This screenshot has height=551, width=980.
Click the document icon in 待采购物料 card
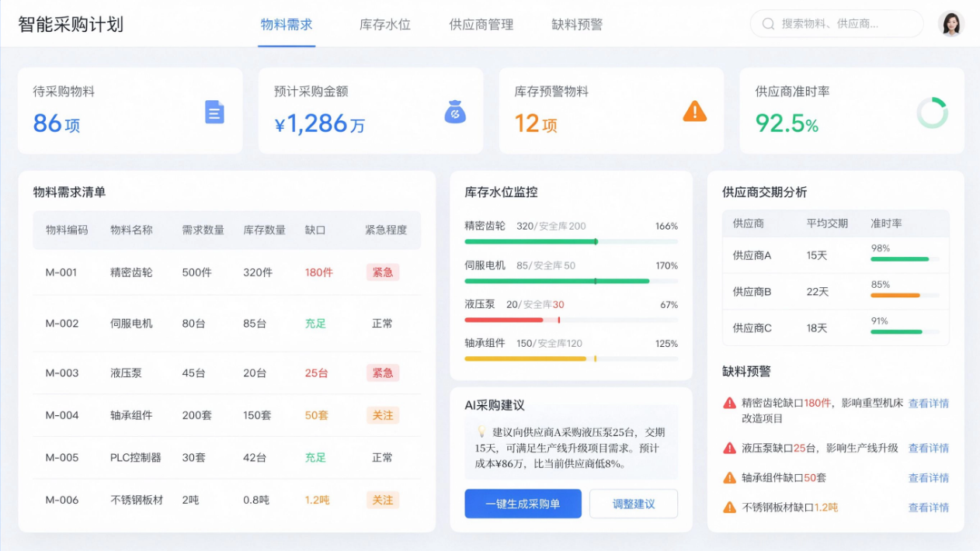coord(214,112)
